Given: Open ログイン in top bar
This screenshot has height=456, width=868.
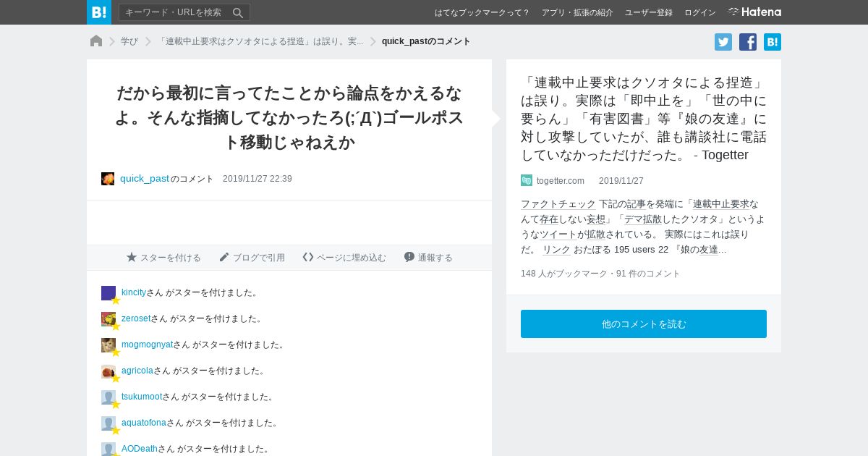Looking at the screenshot, I should tap(700, 12).
